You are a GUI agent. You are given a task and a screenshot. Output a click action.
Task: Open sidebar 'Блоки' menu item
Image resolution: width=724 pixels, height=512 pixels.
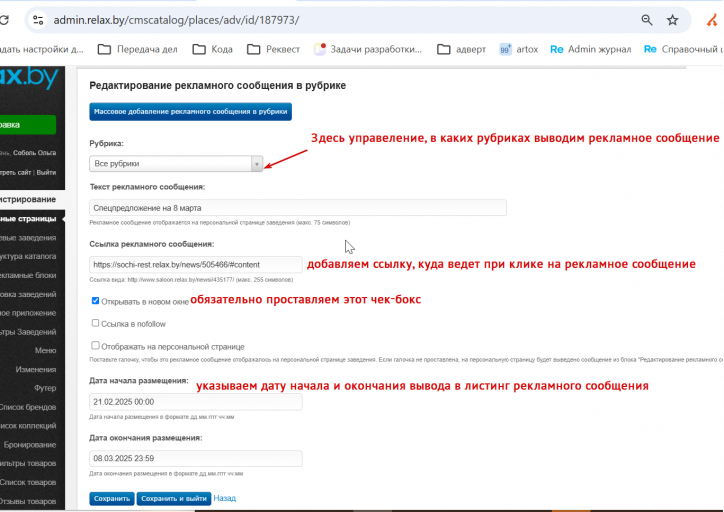(x=28, y=275)
